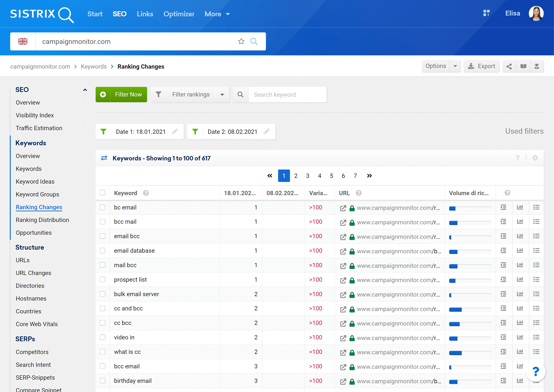Screen dimensions: 554x392
Task: Click the Search keyword input field
Action: coord(287,95)
